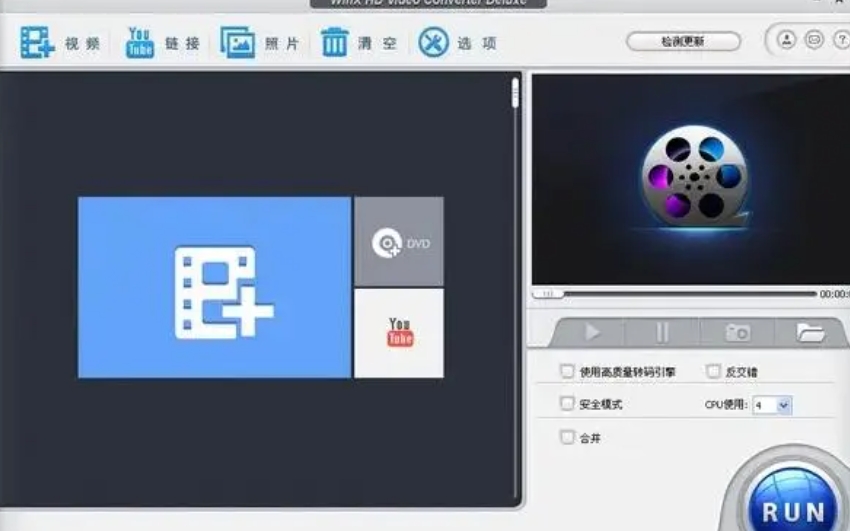The height and width of the screenshot is (531, 850).
Task: Click the YouTube link icon in toolbar
Action: 140,42
